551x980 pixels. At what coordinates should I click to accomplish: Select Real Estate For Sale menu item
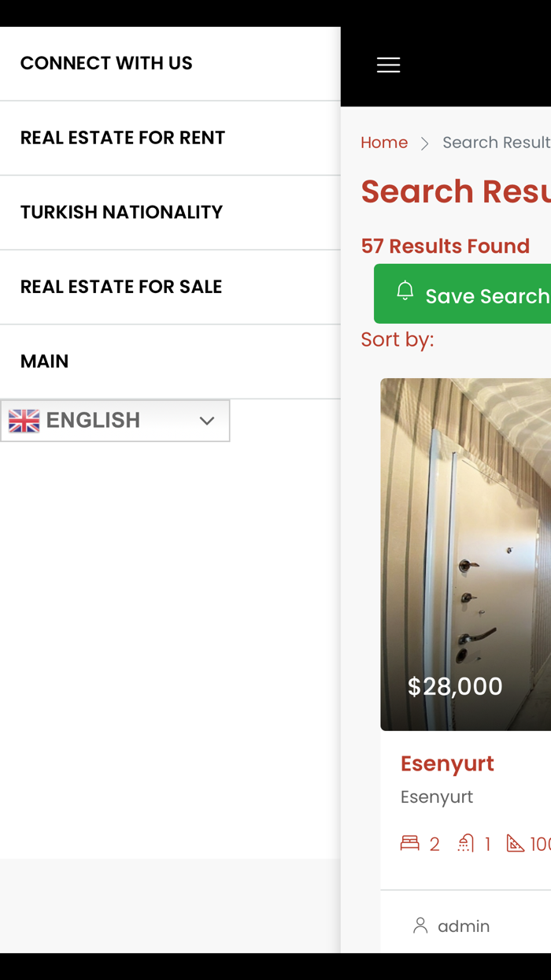(x=121, y=287)
